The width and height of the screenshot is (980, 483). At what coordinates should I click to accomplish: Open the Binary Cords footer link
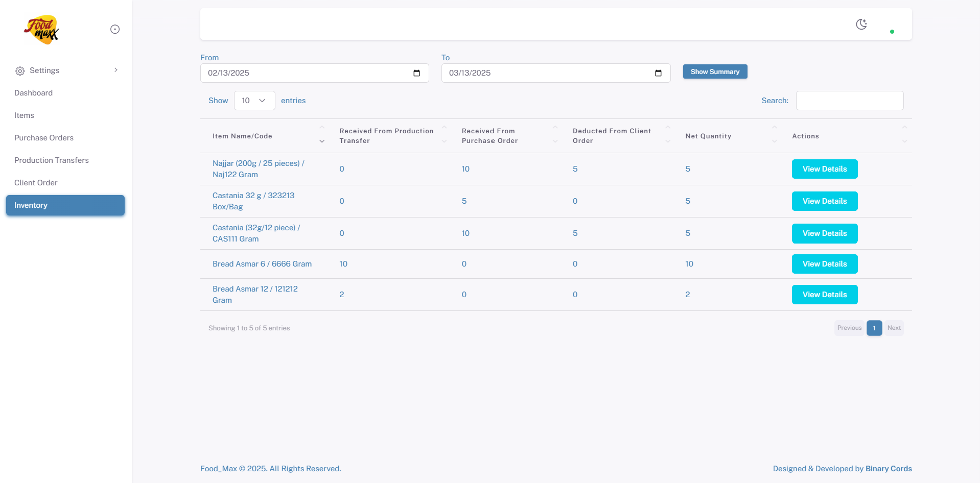coord(888,469)
